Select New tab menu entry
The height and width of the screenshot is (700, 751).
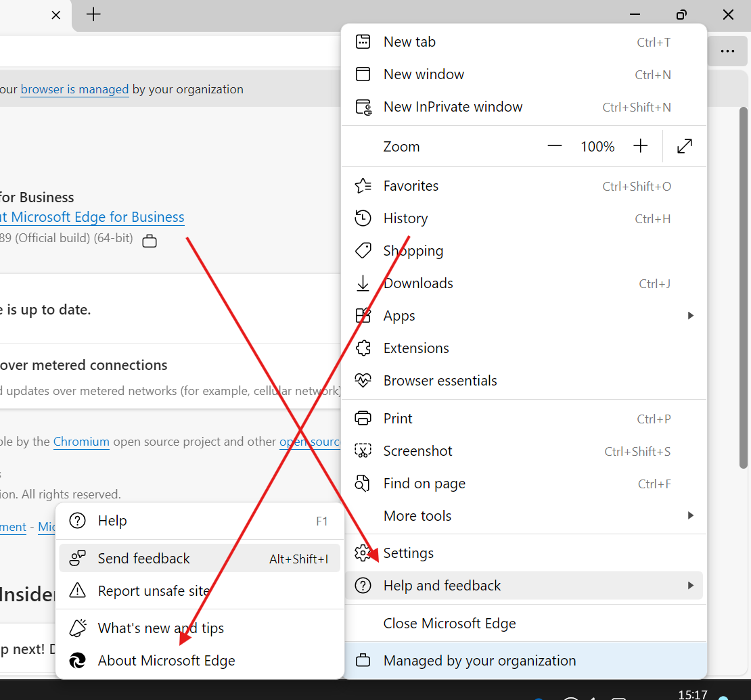(x=524, y=42)
